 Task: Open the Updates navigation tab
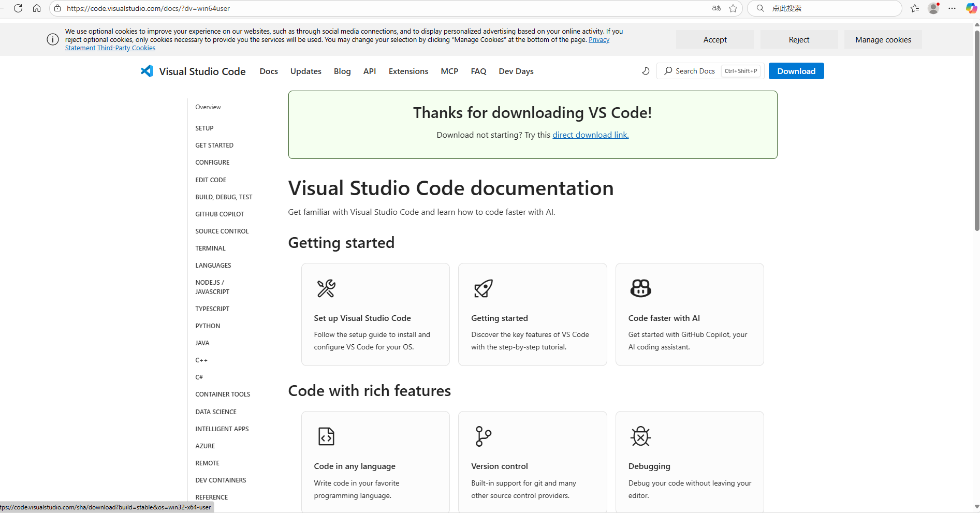tap(306, 71)
